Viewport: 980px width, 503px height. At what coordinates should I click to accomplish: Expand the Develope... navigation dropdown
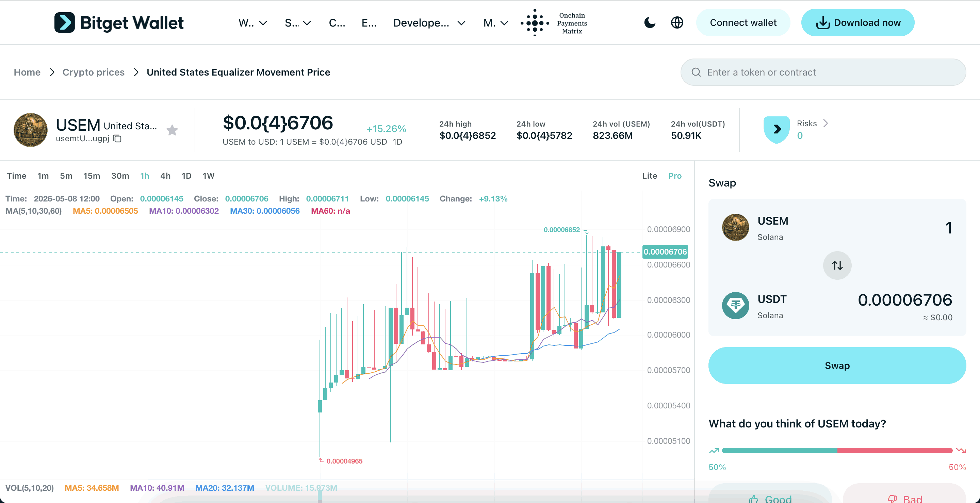point(429,23)
